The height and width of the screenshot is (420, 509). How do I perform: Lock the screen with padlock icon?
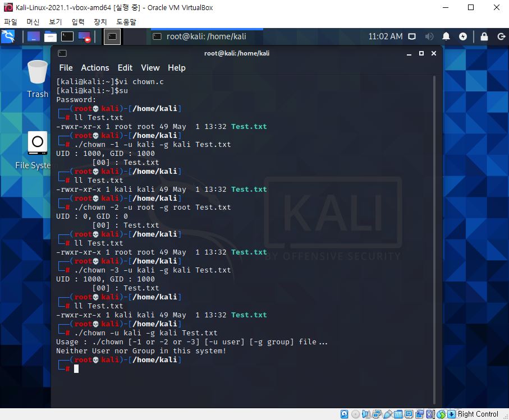point(484,36)
